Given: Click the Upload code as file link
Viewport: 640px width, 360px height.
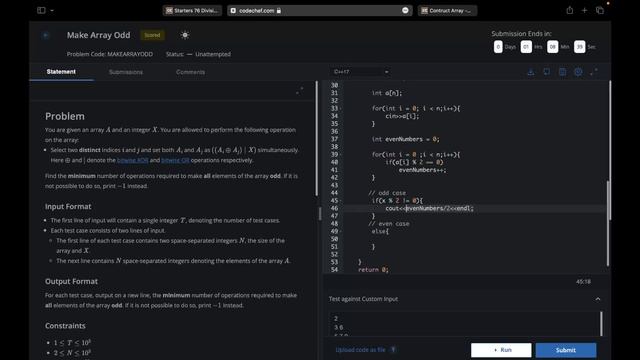Looking at the screenshot, I should click(360, 350).
